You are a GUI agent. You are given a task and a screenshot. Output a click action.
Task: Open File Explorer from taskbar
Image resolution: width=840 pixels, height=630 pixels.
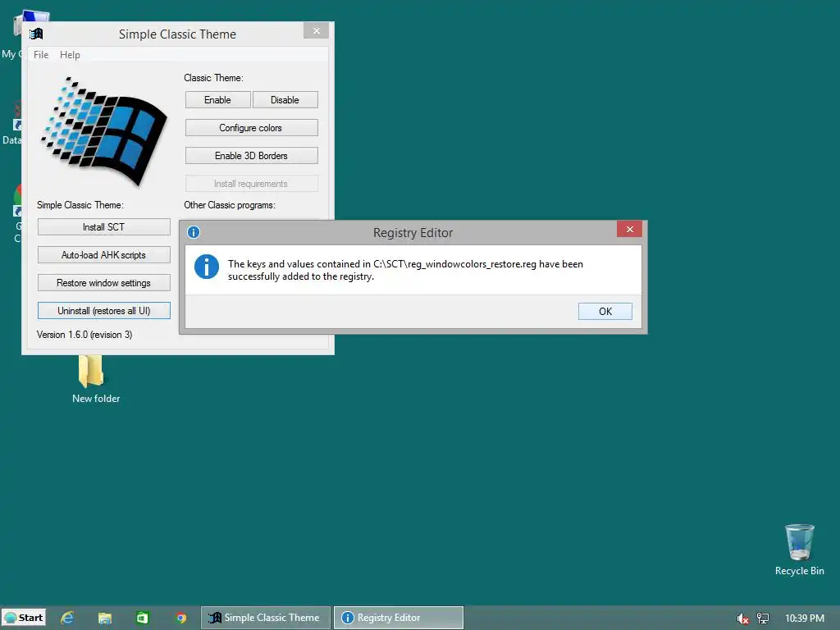pyautogui.click(x=104, y=618)
